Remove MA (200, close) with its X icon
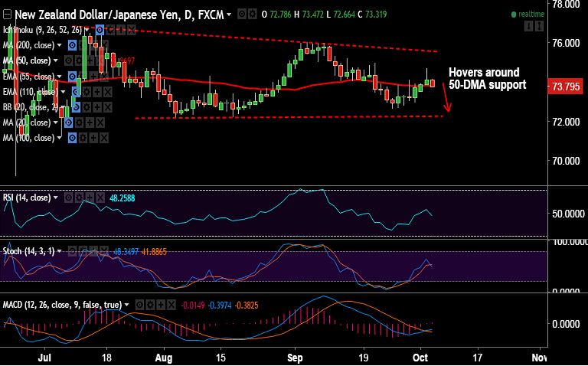The width and height of the screenshot is (588, 366). coord(104,45)
